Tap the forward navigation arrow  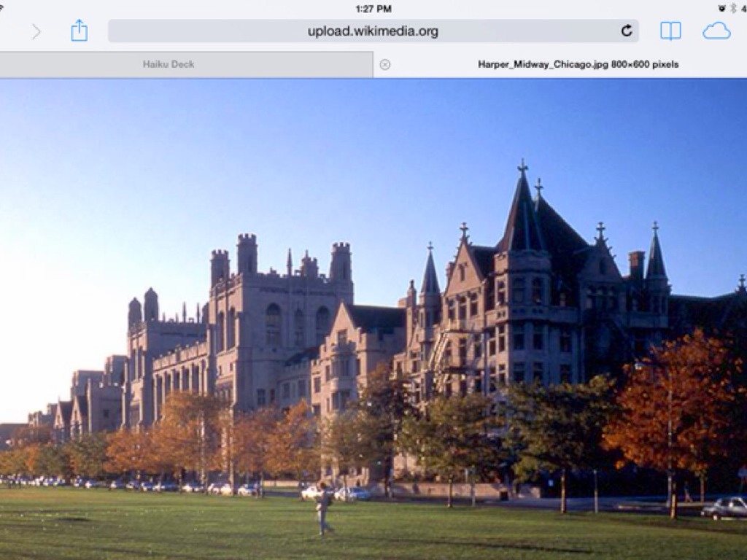pyautogui.click(x=36, y=32)
